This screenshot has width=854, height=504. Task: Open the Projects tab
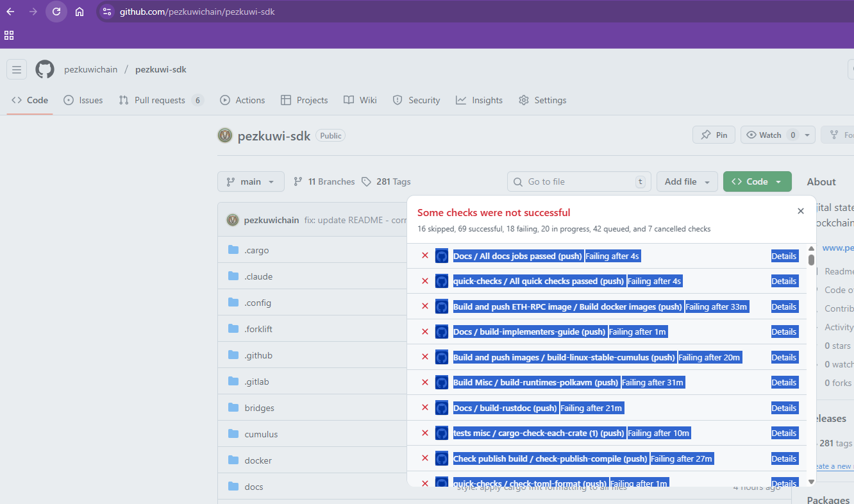[x=305, y=100]
